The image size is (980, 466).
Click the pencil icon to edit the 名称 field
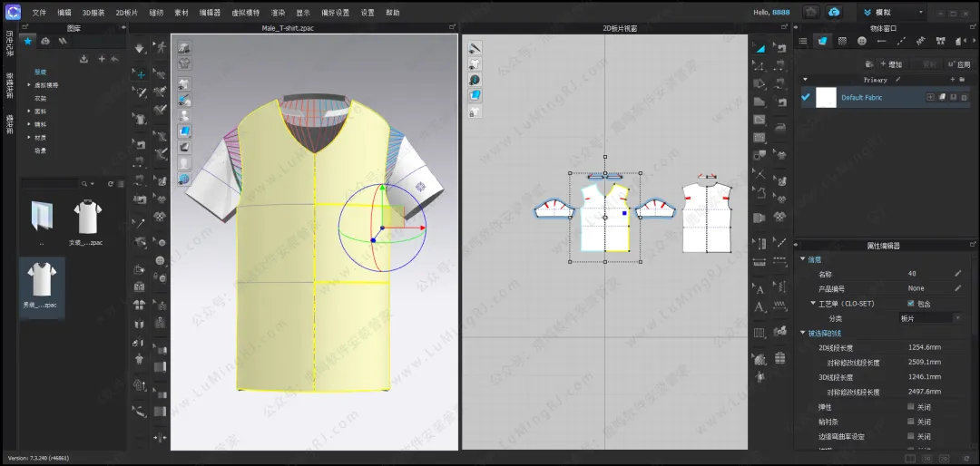pyautogui.click(x=957, y=273)
